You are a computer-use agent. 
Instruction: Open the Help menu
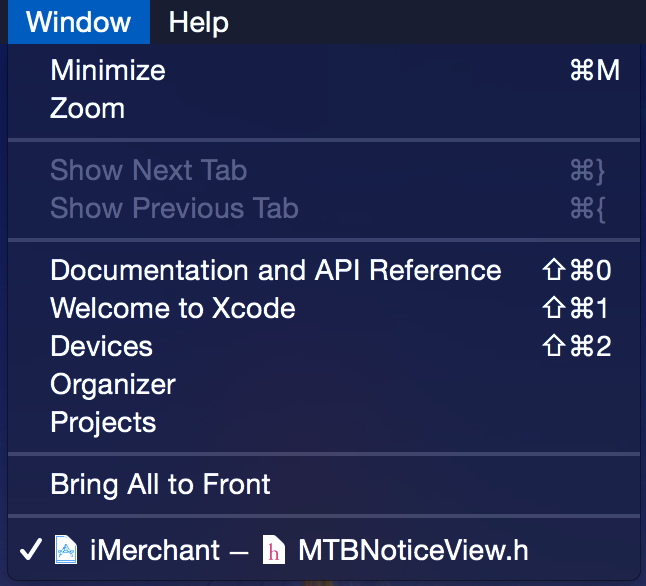tap(198, 22)
